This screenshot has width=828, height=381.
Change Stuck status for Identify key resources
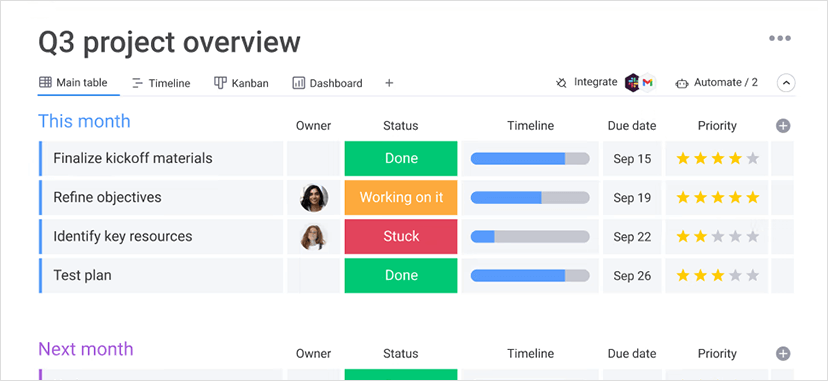[x=401, y=236]
